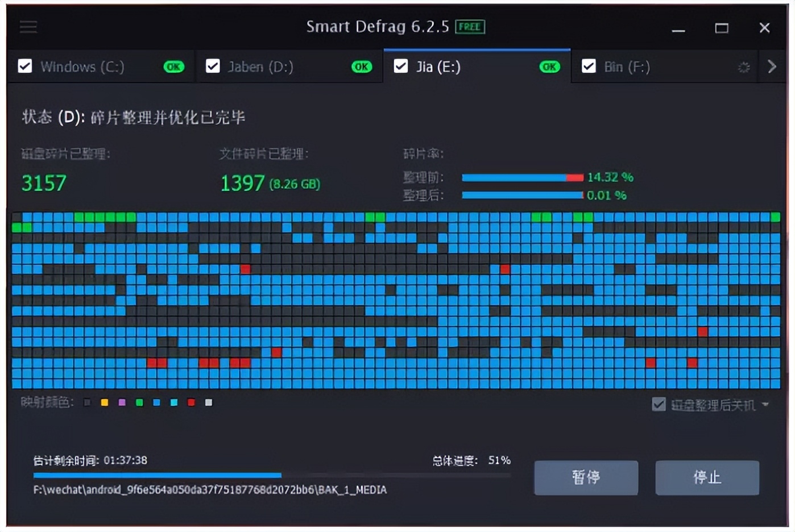Image resolution: width=795 pixels, height=532 pixels.
Task: Toggle the shut down after defrag checkbox
Action: point(659,405)
